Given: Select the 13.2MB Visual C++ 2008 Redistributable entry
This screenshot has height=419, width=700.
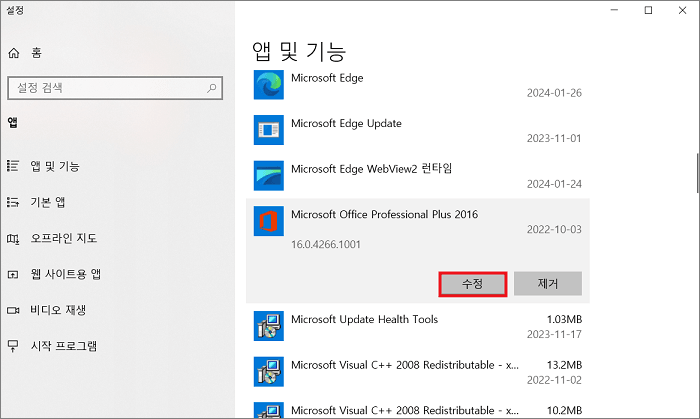Looking at the screenshot, I should point(418,372).
